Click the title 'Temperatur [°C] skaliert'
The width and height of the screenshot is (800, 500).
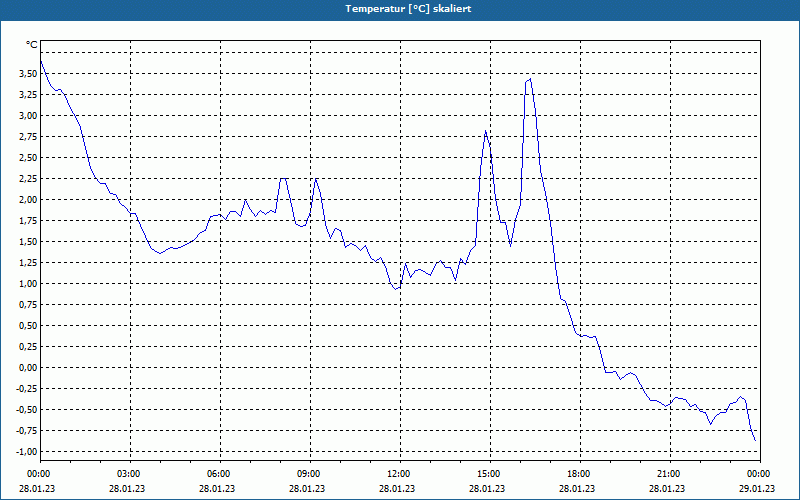tap(408, 9)
